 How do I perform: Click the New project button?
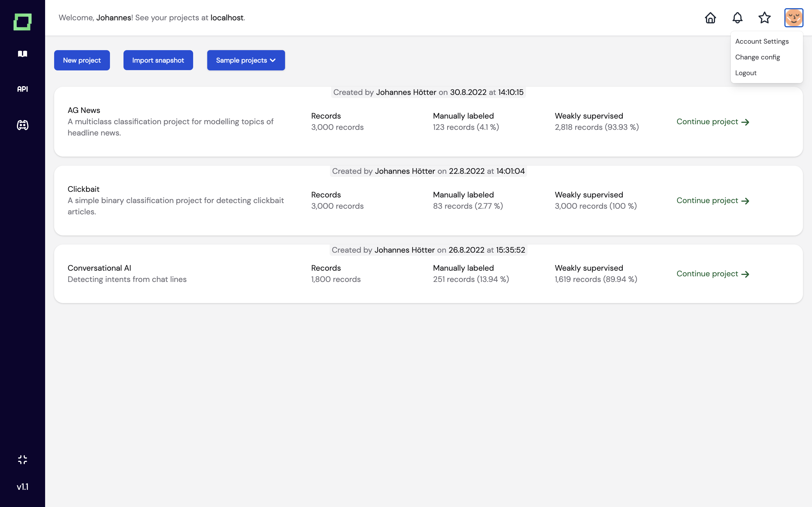[82, 60]
